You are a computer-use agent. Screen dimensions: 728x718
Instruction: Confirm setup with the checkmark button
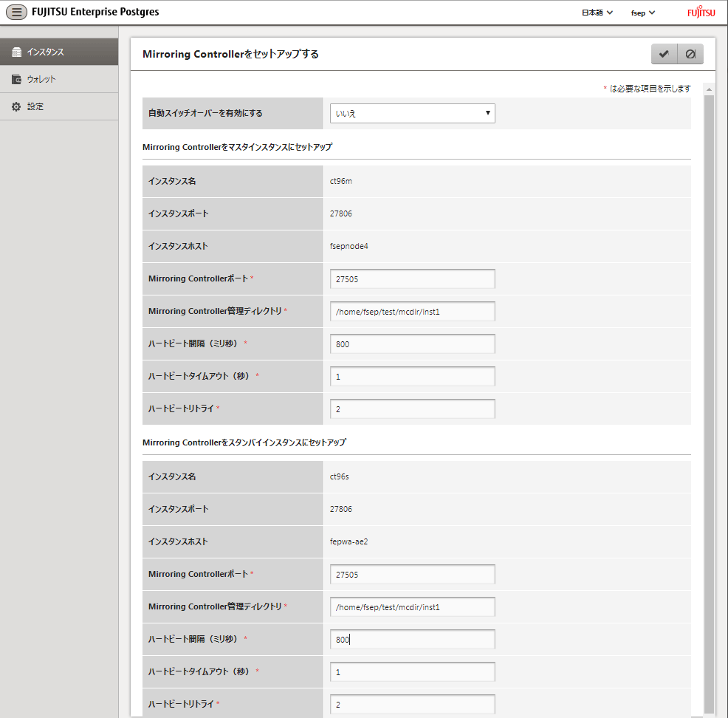tap(664, 54)
